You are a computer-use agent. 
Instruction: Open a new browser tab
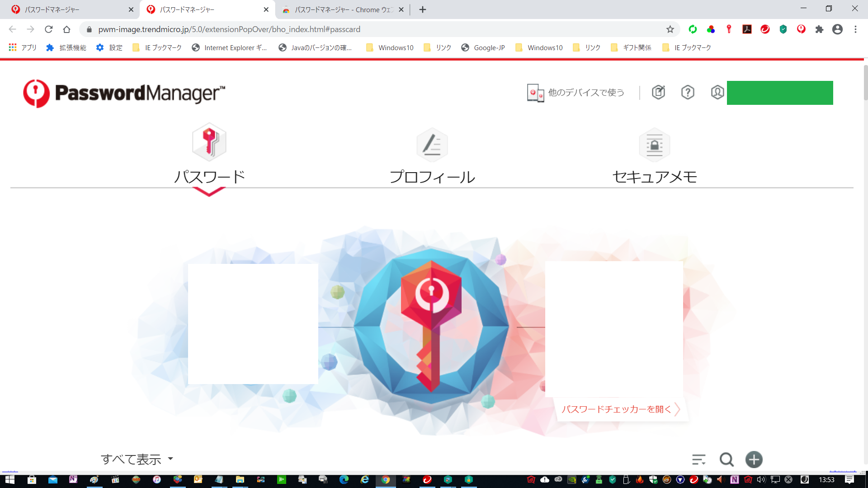tap(423, 9)
